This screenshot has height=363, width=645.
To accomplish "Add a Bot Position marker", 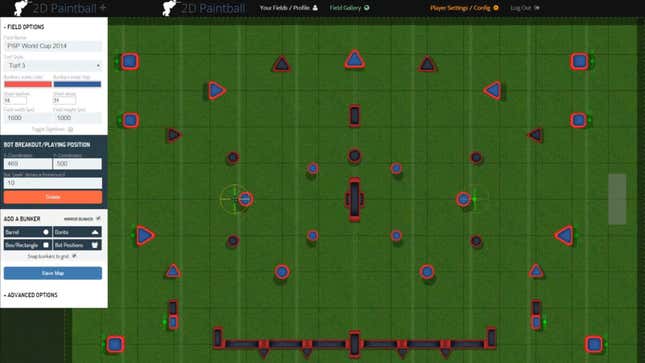I will click(x=77, y=245).
